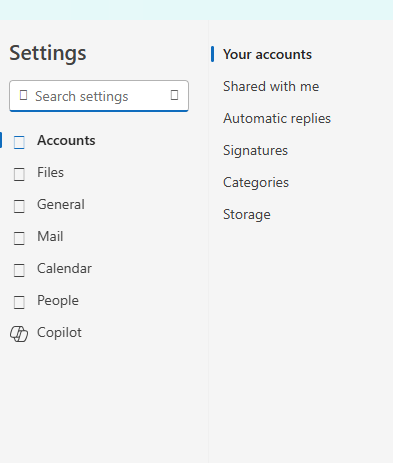The image size is (393, 463).
Task: Click the icon beside General
Action: [19, 206]
